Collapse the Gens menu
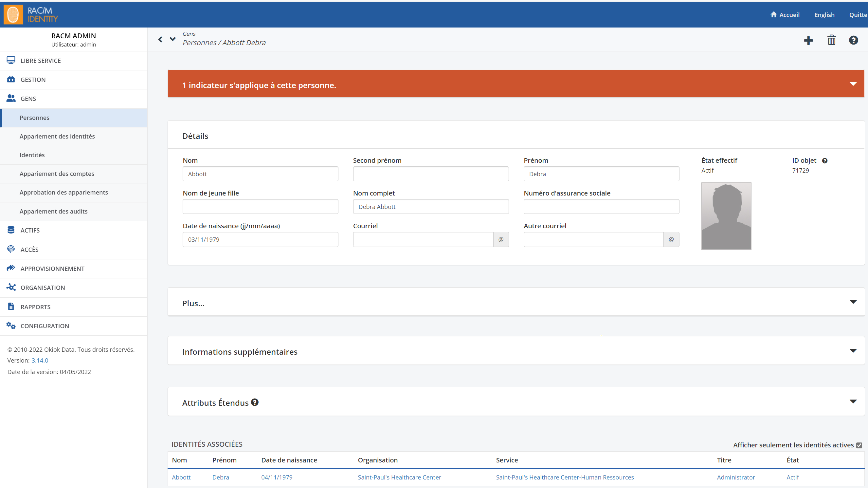Image resolution: width=868 pixels, height=488 pixels. [x=73, y=99]
